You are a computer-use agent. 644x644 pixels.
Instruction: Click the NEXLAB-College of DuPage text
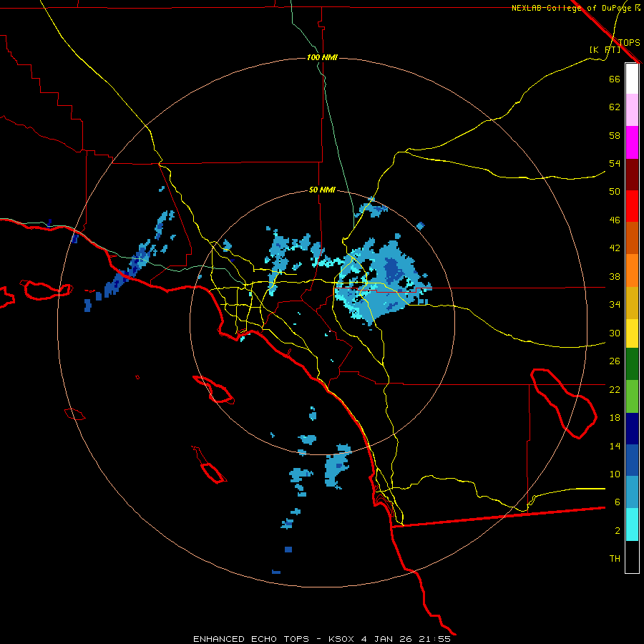click(x=572, y=8)
